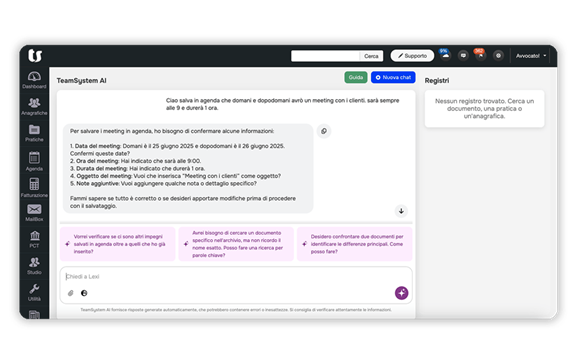Click the disclaimer text under input
Image resolution: width=576 pixels, height=362 pixels.
coord(236,310)
